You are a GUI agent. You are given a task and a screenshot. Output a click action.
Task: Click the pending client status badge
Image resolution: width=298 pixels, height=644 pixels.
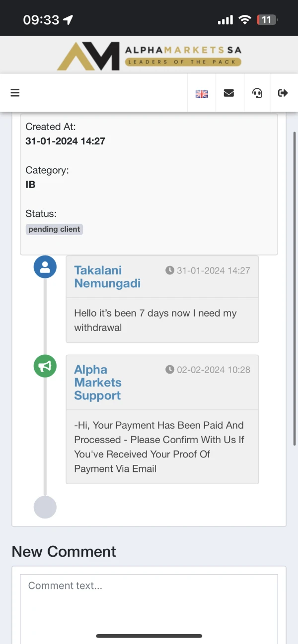(x=54, y=229)
